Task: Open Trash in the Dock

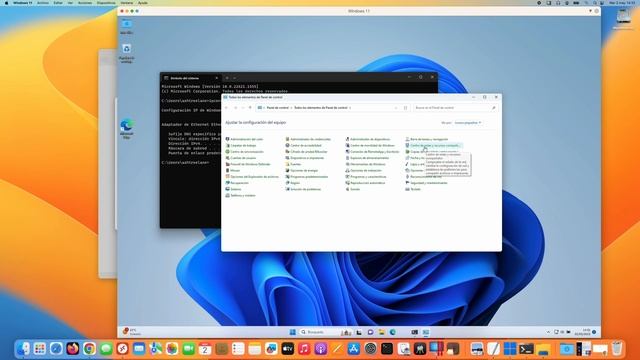Action: tap(617, 349)
